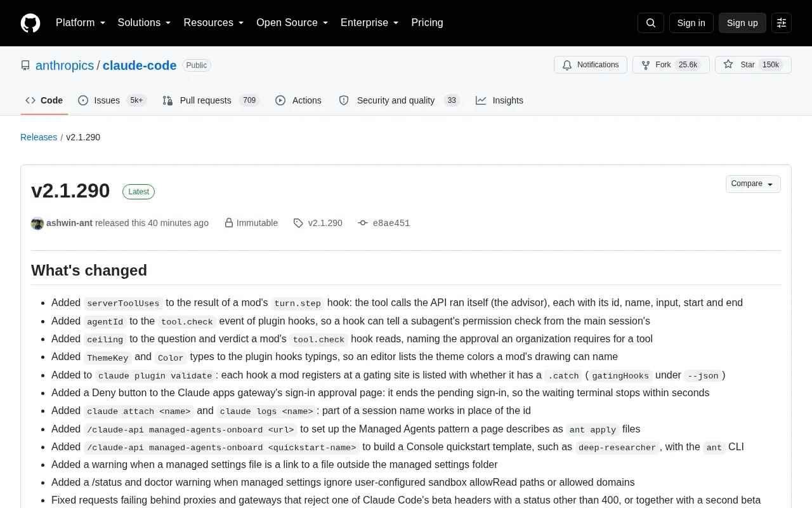Expand the Enterprise menu
The height and width of the screenshot is (508, 812).
pos(370,23)
